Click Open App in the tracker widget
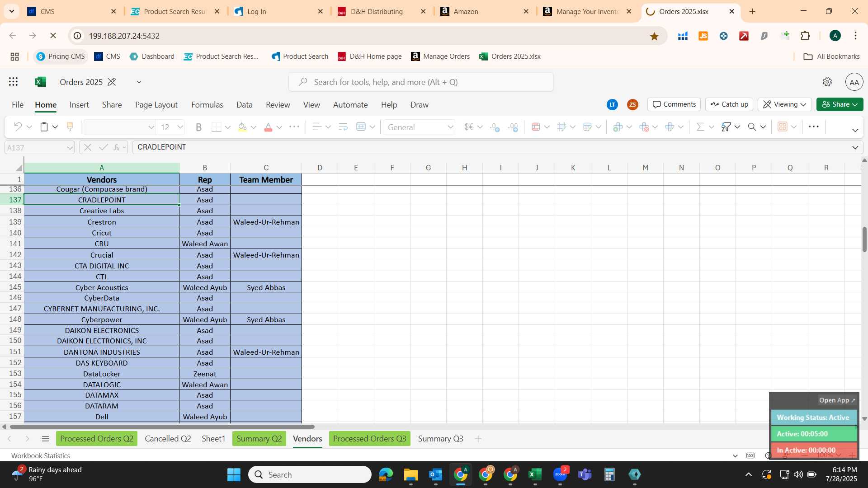Viewport: 868px width, 488px height. (x=837, y=400)
